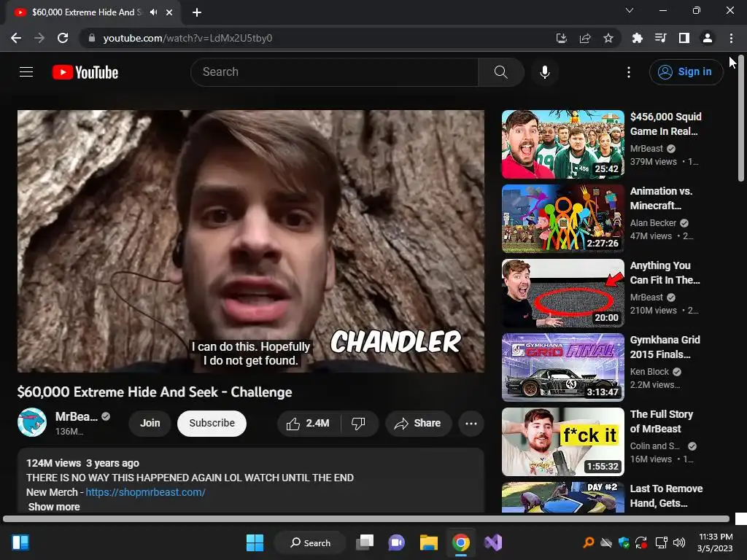The image size is (747, 560).
Task: Open Animation vs. Minecraft thumbnail
Action: (x=562, y=219)
